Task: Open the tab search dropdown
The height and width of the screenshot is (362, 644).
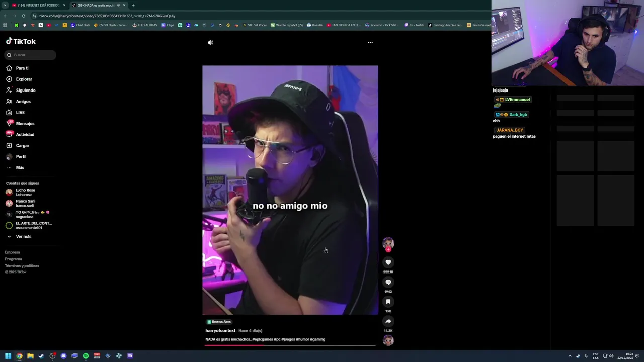Action: coord(5,5)
